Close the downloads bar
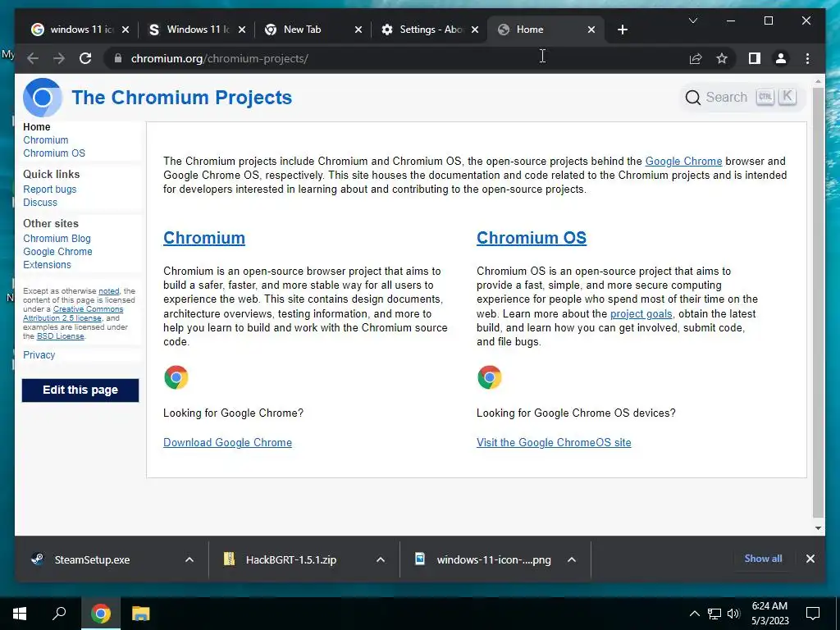The height and width of the screenshot is (630, 840). (x=810, y=559)
